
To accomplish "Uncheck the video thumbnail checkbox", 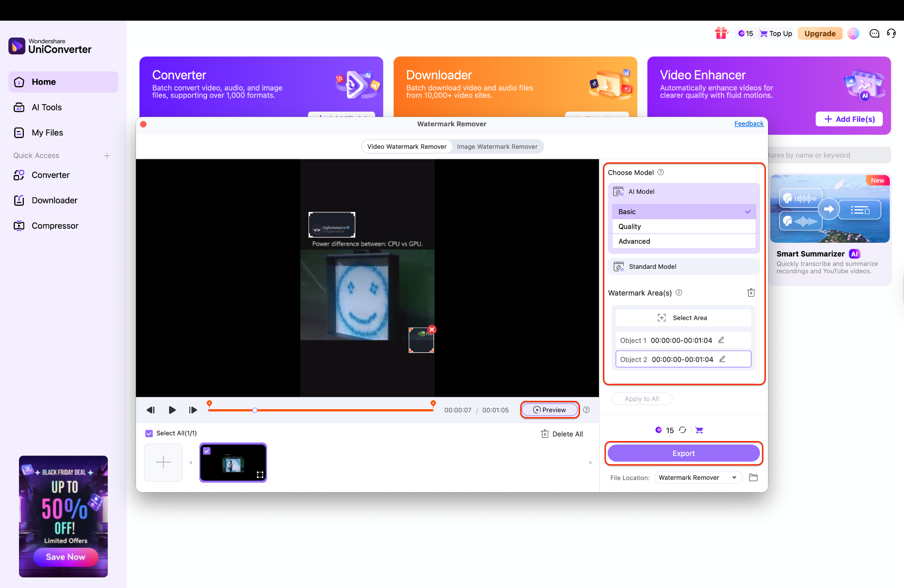I will pyautogui.click(x=207, y=451).
